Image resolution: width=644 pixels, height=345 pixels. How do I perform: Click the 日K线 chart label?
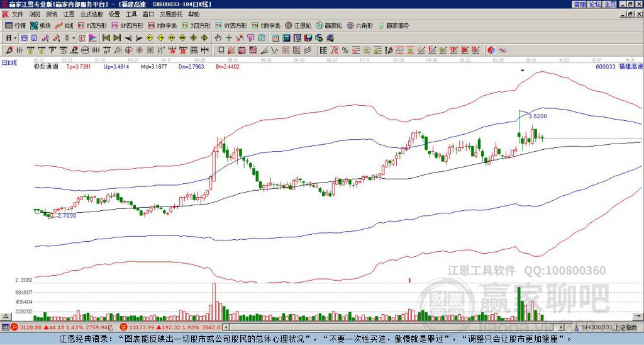(9, 63)
